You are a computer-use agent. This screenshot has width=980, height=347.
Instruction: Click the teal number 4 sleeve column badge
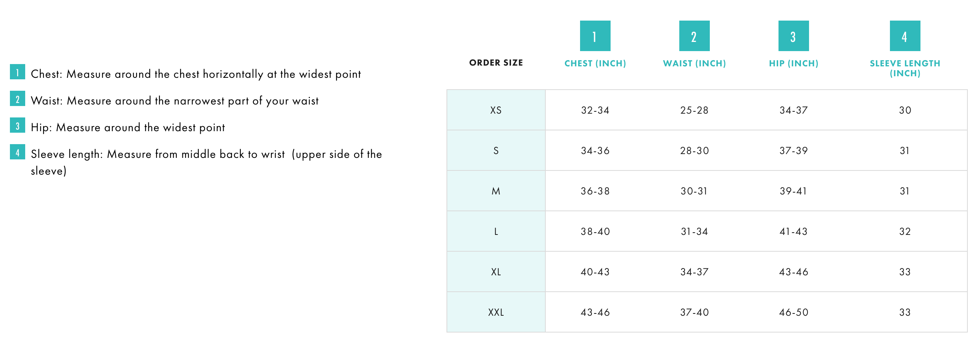pyautogui.click(x=905, y=36)
